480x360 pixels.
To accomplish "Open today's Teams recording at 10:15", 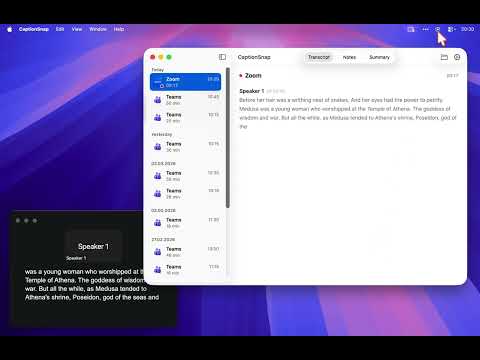I will [185, 117].
